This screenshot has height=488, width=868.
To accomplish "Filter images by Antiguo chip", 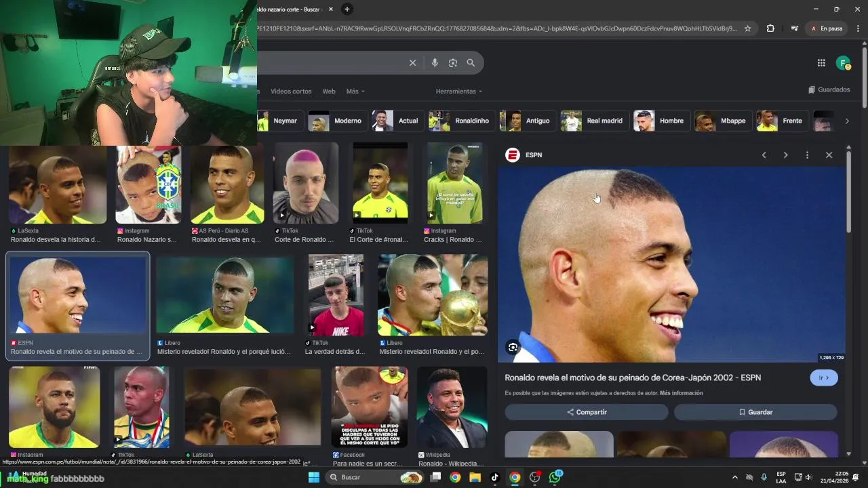I will click(528, 121).
